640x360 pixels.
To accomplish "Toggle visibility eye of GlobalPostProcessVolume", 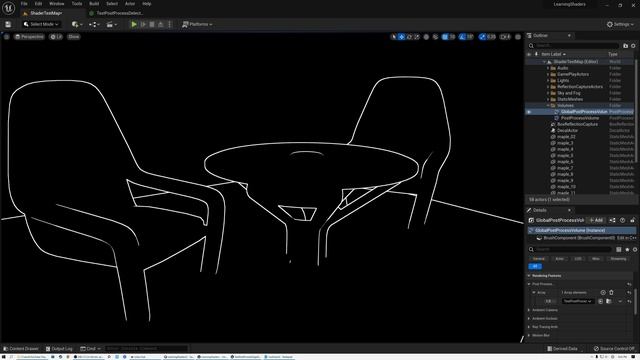I will pos(529,112).
